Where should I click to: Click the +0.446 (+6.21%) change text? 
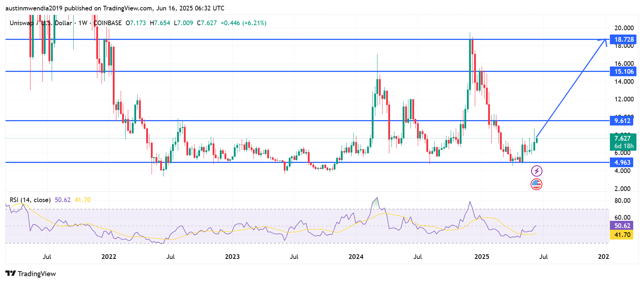(244, 23)
